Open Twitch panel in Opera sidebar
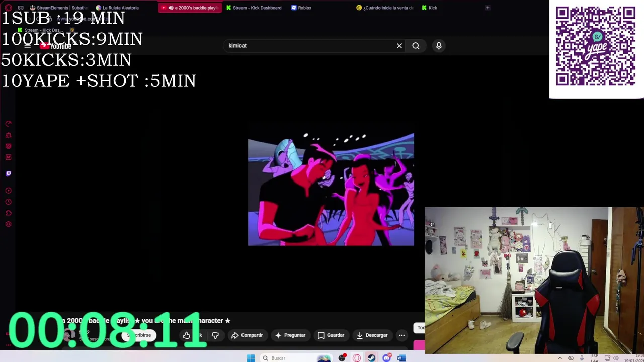Screen dimensions: 644x362 8,173
